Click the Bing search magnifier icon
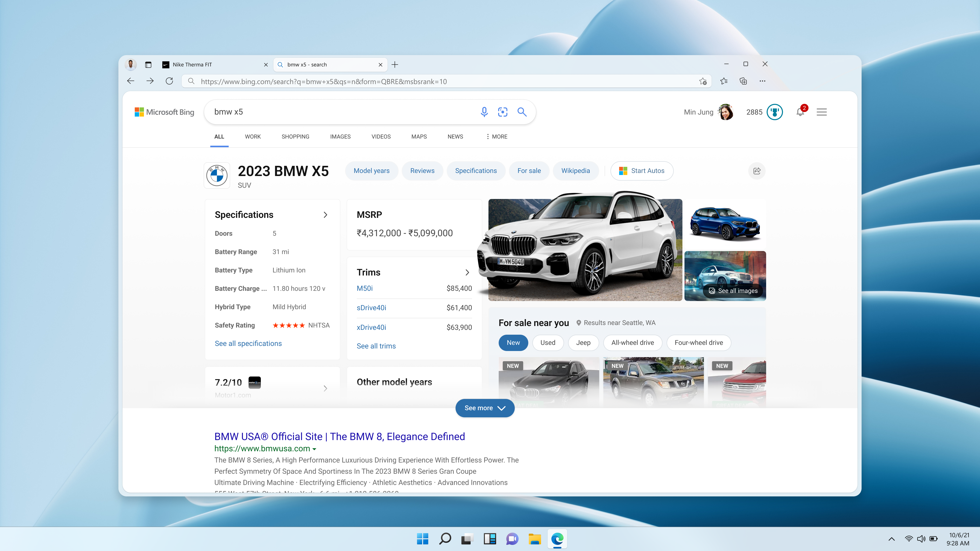Viewport: 980px width, 551px height. (x=522, y=112)
